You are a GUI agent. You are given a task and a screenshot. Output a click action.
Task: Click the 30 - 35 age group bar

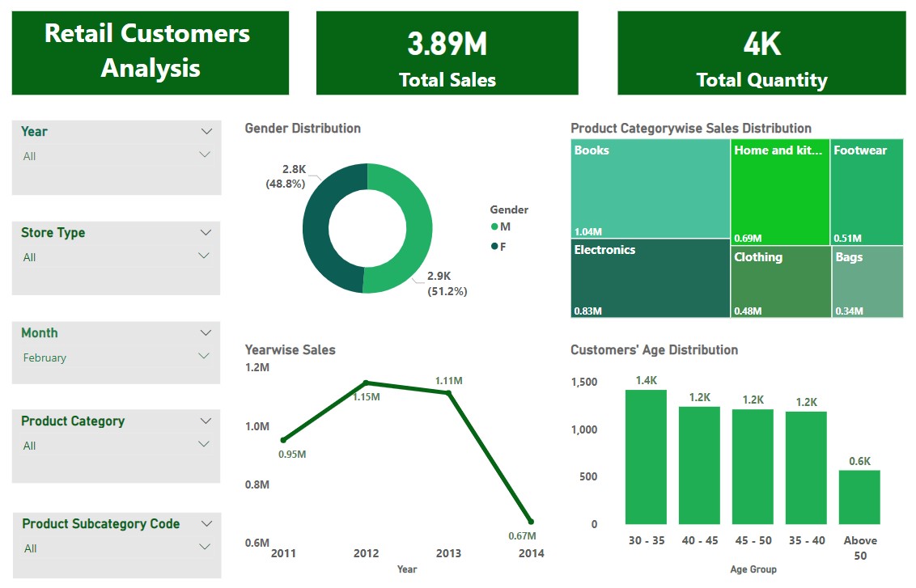click(x=646, y=457)
